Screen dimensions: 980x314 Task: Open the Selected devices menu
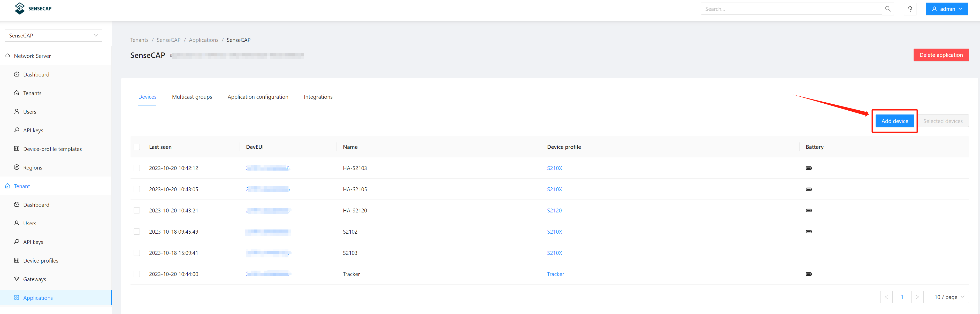[x=943, y=121]
